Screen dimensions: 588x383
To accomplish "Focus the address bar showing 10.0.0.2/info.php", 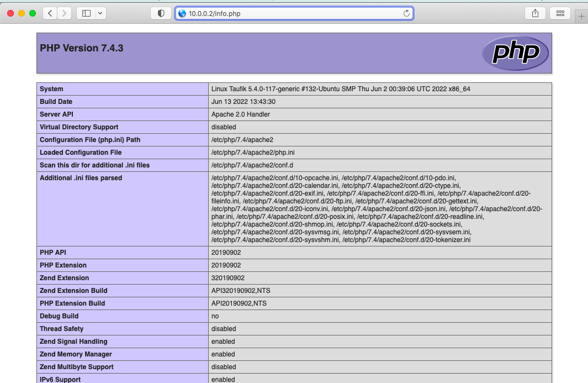I will (294, 13).
